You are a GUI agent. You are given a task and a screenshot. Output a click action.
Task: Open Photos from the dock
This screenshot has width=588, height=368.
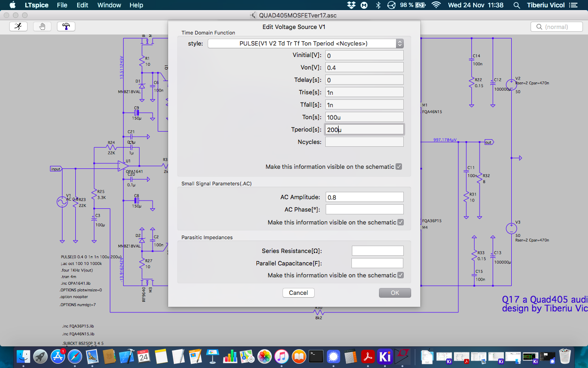click(x=265, y=356)
